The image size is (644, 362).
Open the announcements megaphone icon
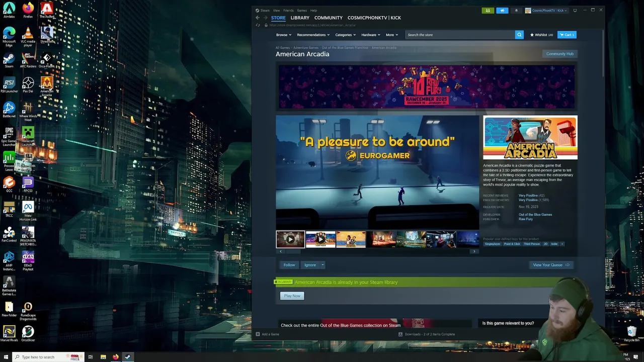[502, 10]
